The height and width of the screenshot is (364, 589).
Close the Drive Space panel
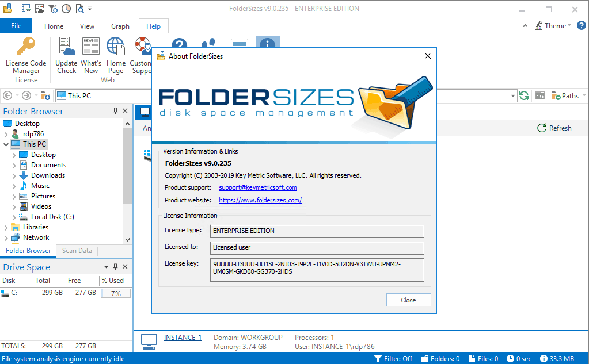coord(125,266)
